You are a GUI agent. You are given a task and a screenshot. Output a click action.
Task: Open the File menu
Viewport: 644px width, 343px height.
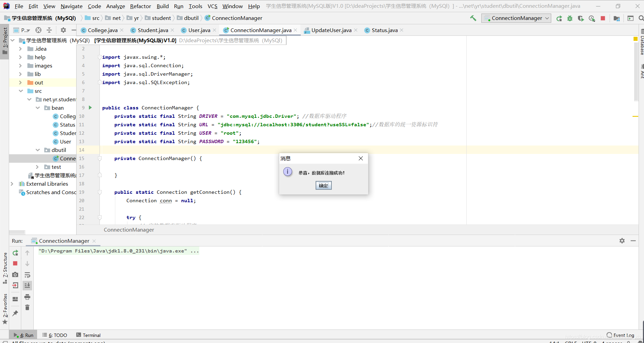[x=19, y=6]
